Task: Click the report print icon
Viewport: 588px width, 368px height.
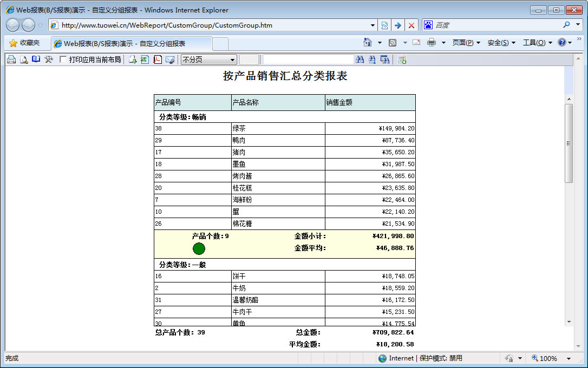Action: 11,60
